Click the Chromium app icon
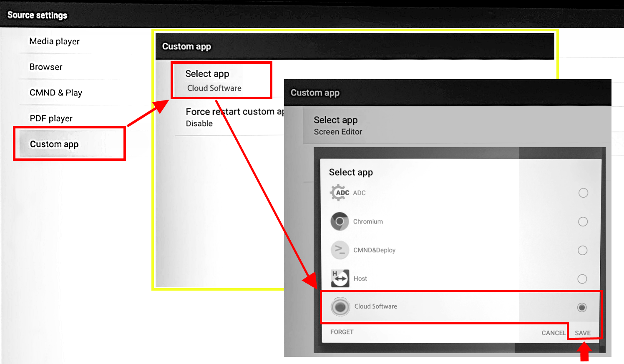The height and width of the screenshot is (364, 624). 340,221
